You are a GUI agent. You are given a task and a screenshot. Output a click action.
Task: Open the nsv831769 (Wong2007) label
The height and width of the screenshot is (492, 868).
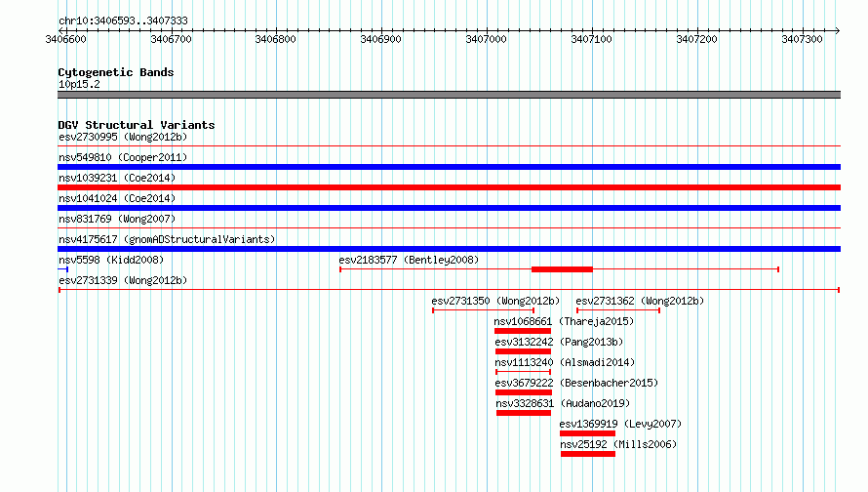[117, 219]
